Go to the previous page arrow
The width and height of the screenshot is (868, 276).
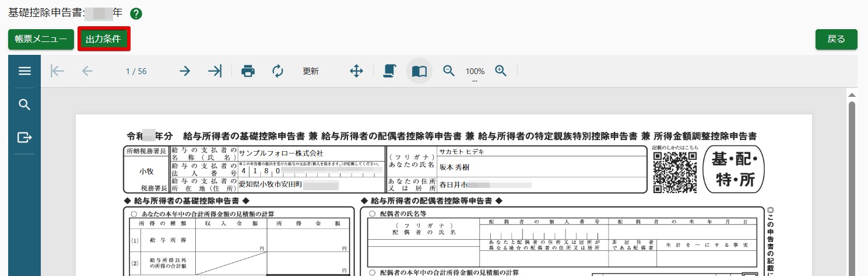[87, 71]
